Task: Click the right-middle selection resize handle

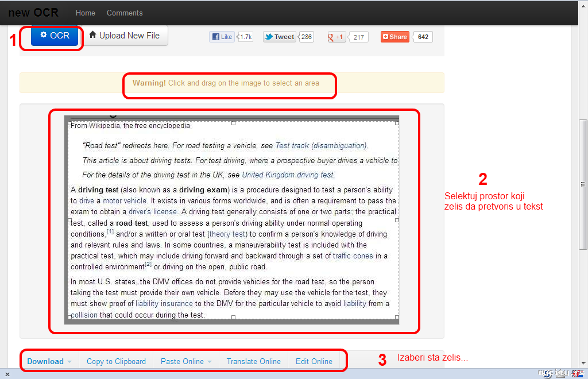Action: 397,221
